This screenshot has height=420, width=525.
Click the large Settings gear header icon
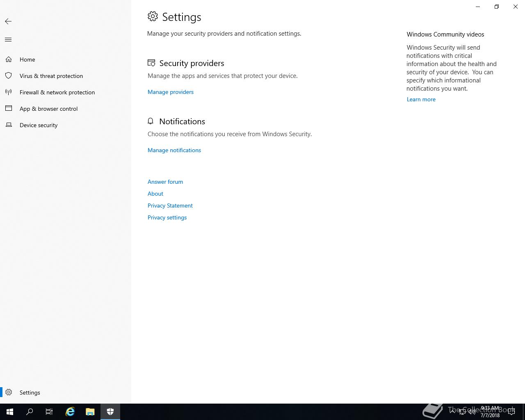tap(153, 16)
